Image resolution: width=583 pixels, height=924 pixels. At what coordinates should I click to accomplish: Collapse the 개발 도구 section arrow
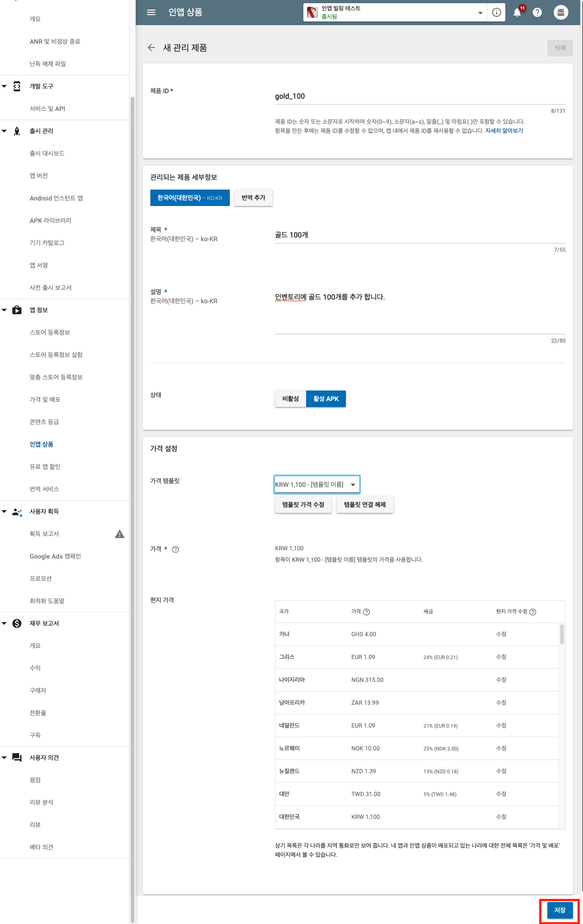pos(4,86)
